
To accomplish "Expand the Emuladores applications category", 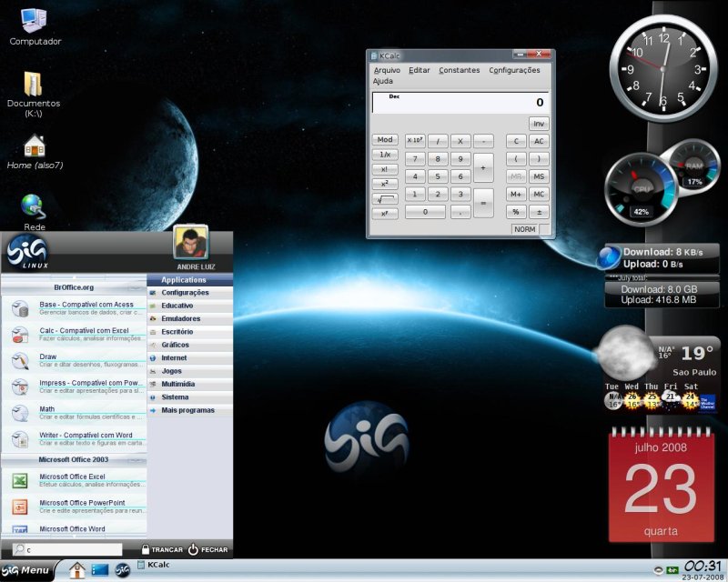I will [190, 318].
